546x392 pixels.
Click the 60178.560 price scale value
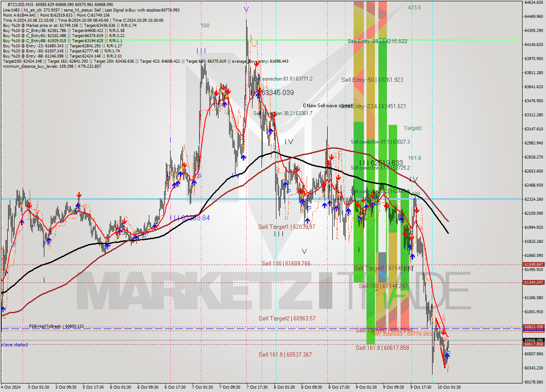click(x=533, y=382)
